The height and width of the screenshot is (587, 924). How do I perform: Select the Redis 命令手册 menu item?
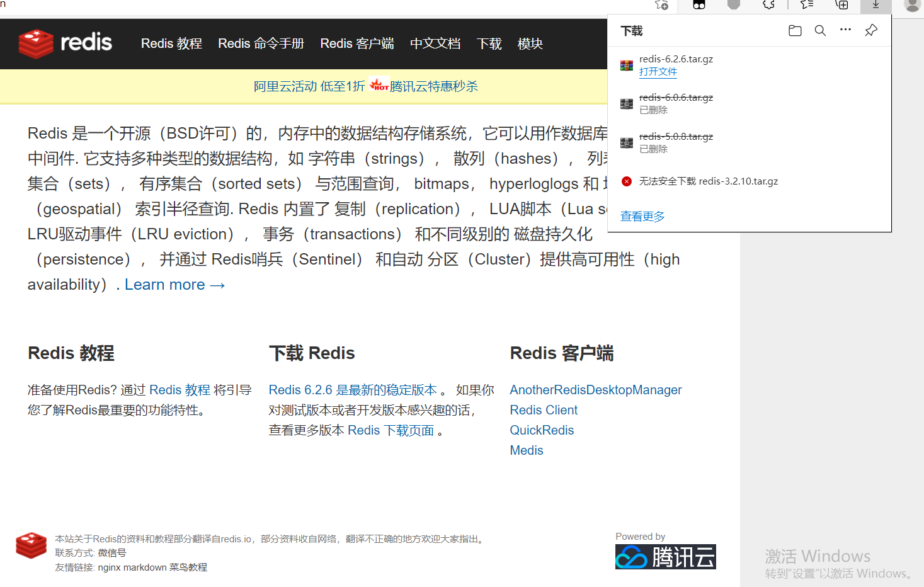click(x=261, y=43)
